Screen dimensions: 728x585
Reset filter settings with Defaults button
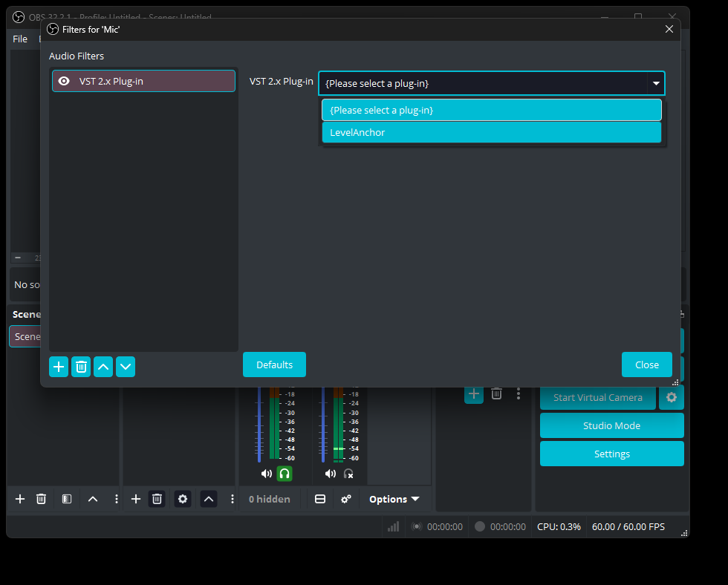coord(274,365)
